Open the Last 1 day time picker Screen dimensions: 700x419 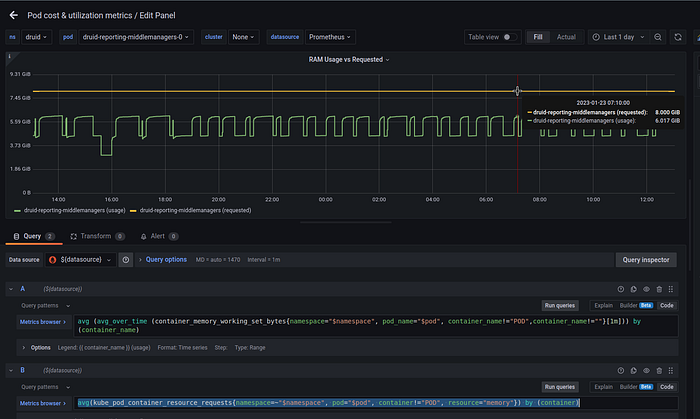coord(618,37)
